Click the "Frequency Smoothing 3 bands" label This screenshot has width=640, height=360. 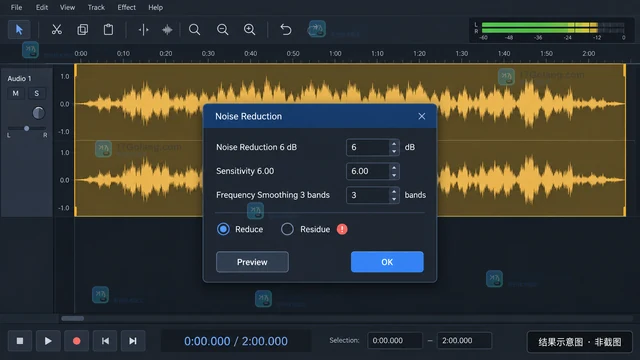point(273,195)
